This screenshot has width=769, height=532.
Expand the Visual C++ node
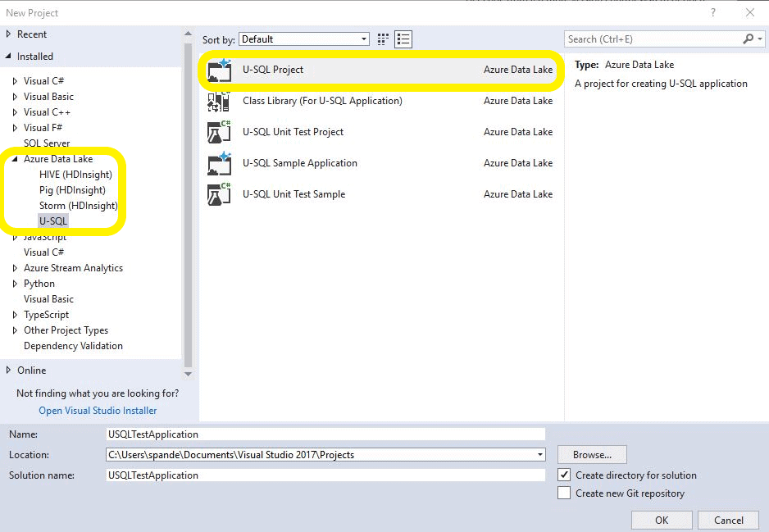[15, 112]
